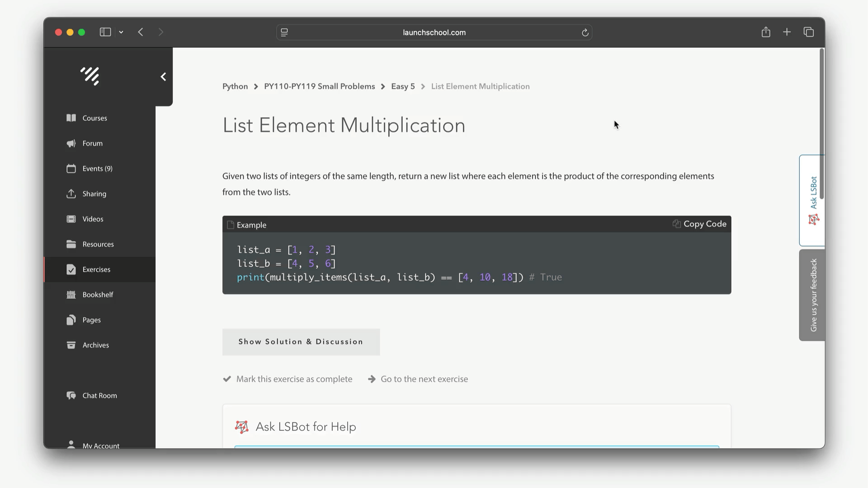Viewport: 868px width, 488px height.
Task: Toggle Safari sidebar panel button
Action: coord(105,32)
